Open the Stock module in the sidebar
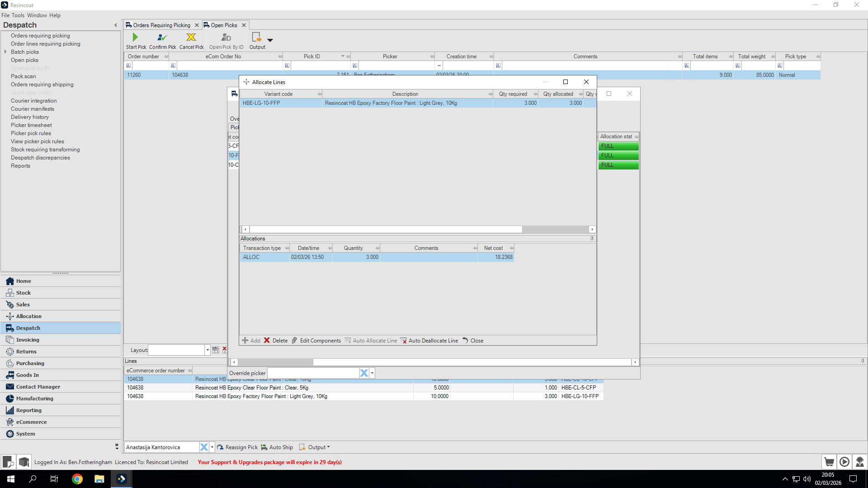The image size is (868, 488). point(61,293)
